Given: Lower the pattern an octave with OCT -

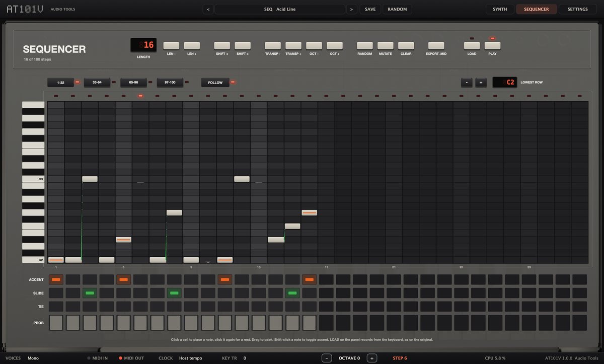Looking at the screenshot, I should pyautogui.click(x=314, y=46).
